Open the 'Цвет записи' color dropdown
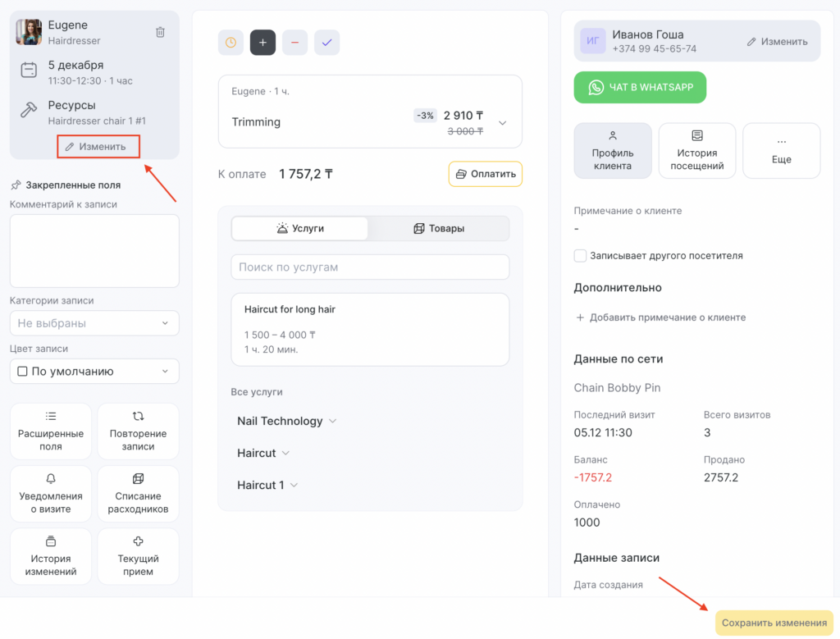This screenshot has height=639, width=840. pyautogui.click(x=94, y=372)
